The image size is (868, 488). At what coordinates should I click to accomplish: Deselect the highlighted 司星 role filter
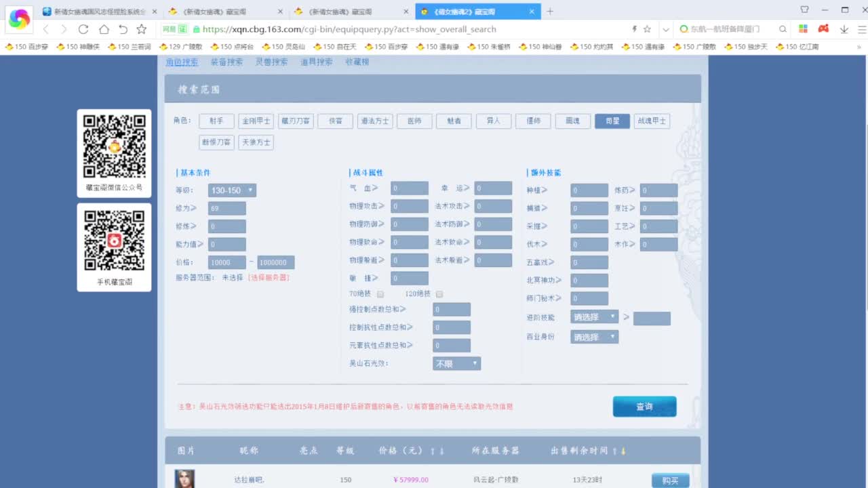(612, 121)
